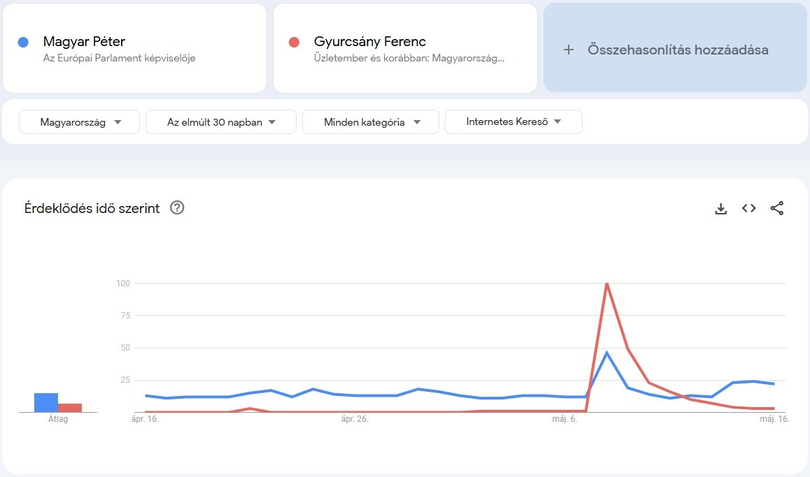Click the red line peak at 100

[607, 284]
